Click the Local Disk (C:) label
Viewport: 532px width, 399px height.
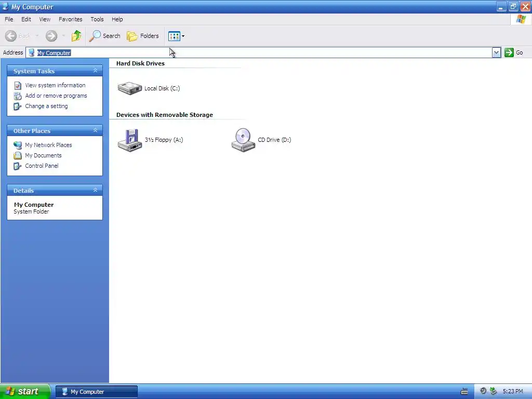coord(162,88)
